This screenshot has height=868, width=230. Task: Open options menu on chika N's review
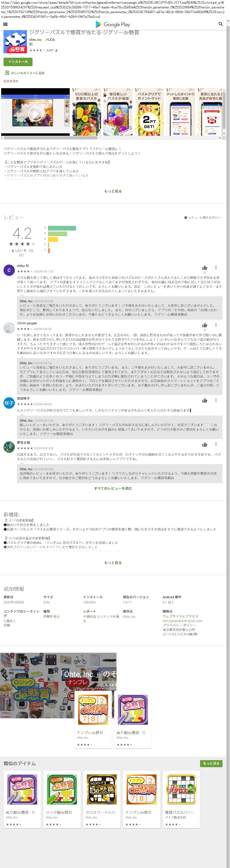[216, 268]
